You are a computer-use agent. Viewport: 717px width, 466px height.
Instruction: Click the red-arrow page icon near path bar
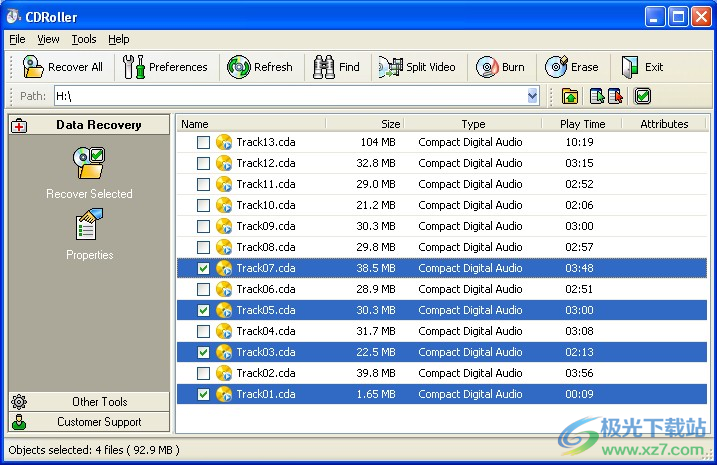coord(615,96)
